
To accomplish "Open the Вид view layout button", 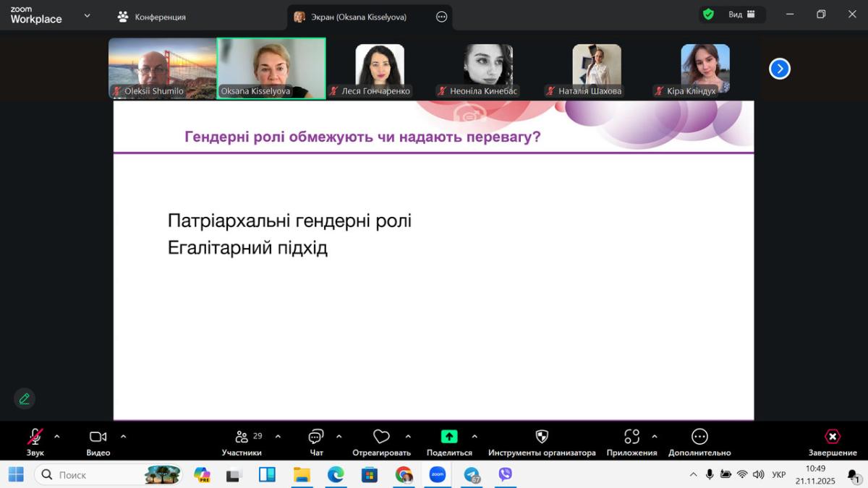I will [x=741, y=14].
